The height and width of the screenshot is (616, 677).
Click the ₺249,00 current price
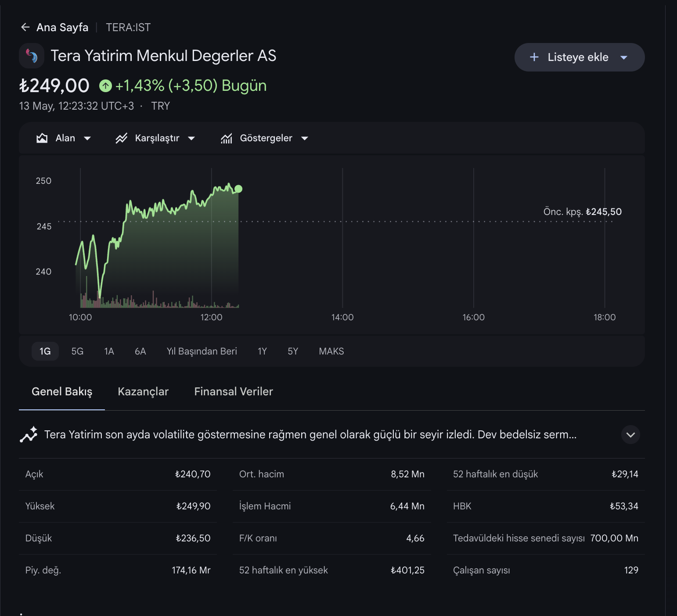54,86
